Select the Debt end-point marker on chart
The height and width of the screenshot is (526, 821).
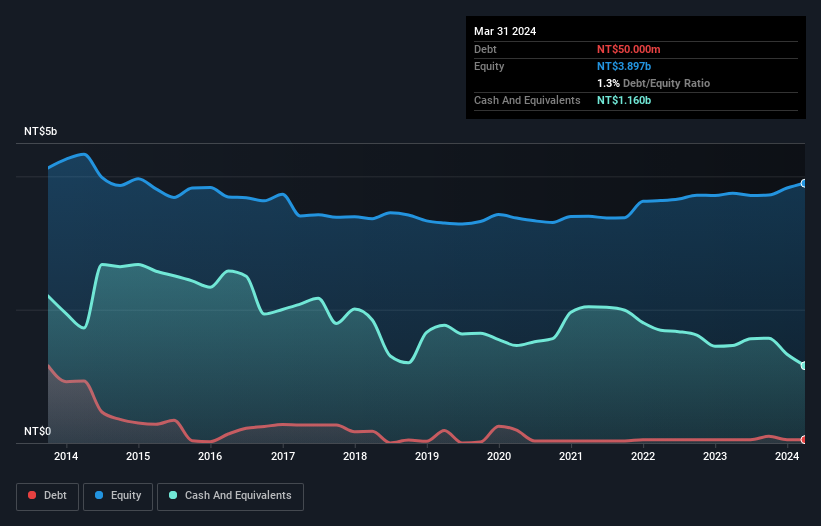tap(804, 440)
